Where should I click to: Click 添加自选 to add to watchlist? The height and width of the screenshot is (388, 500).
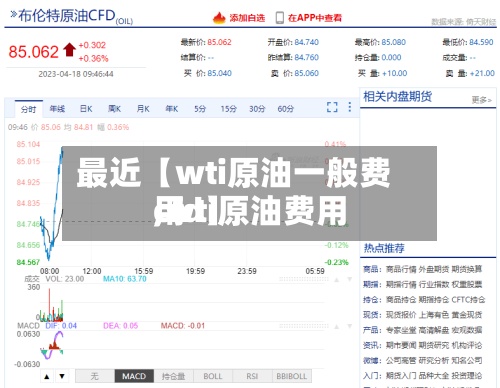(x=247, y=18)
